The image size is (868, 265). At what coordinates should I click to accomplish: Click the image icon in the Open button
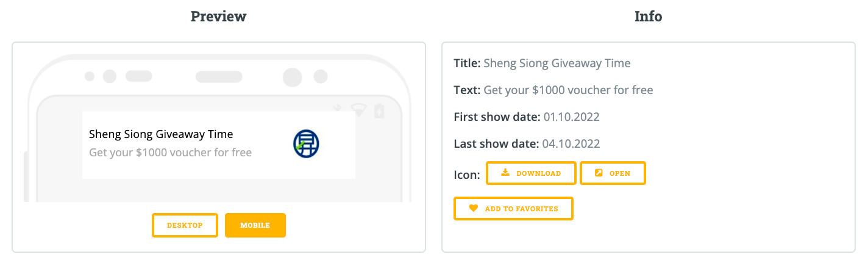599,173
